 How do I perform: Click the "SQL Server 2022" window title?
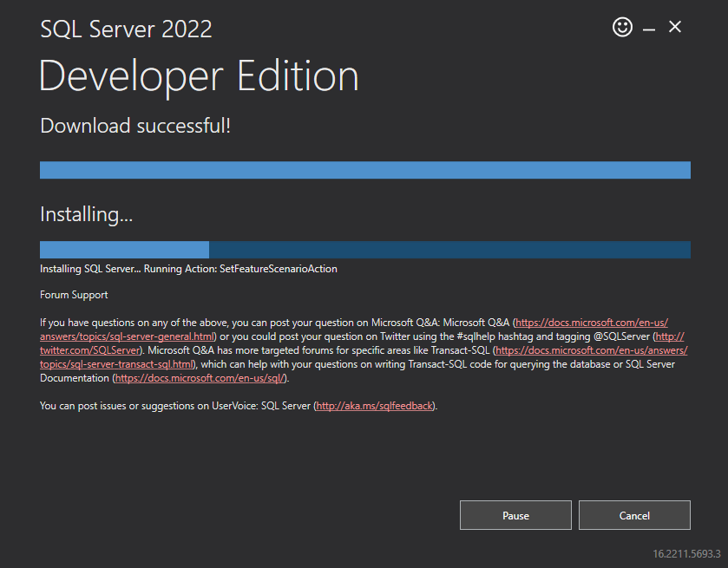pyautogui.click(x=126, y=29)
